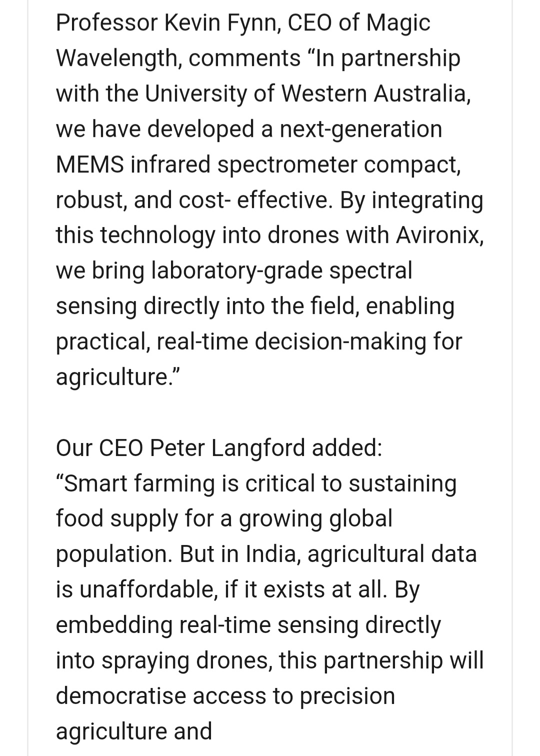Click "MEMS infrared spectrometer" text
This screenshot has height=756, width=540.
pyautogui.click(x=207, y=165)
